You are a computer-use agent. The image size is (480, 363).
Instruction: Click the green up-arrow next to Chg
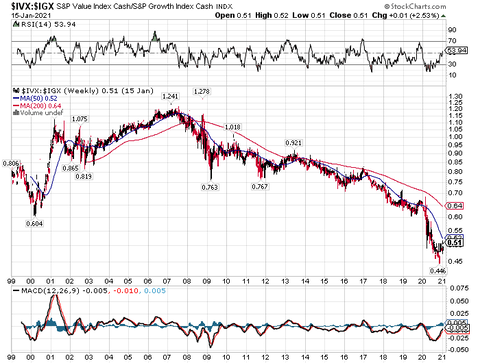point(443,16)
